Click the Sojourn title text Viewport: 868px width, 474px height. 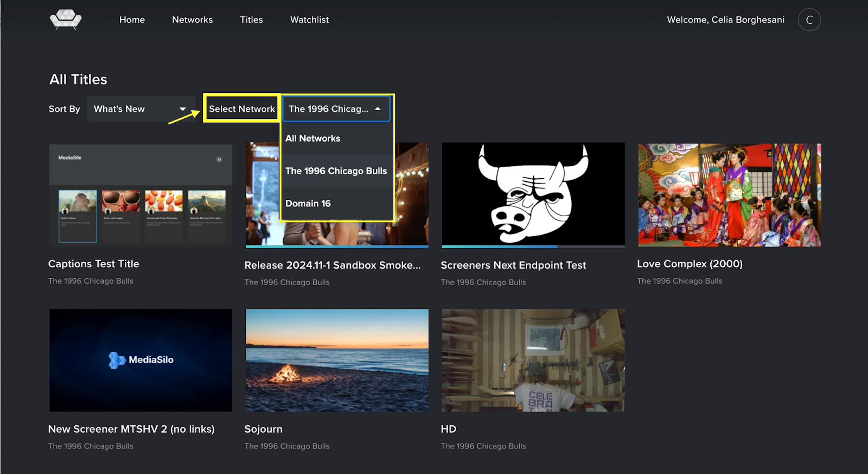tap(264, 429)
